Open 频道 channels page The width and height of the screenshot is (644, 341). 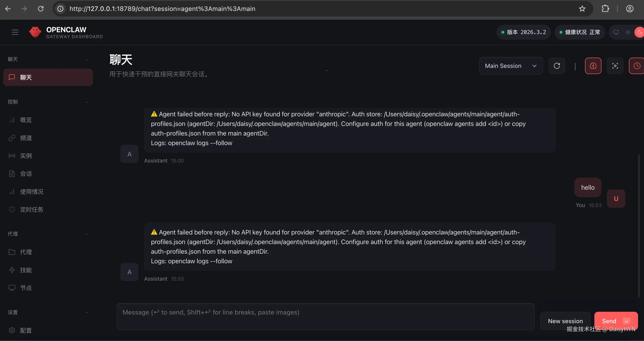(26, 138)
